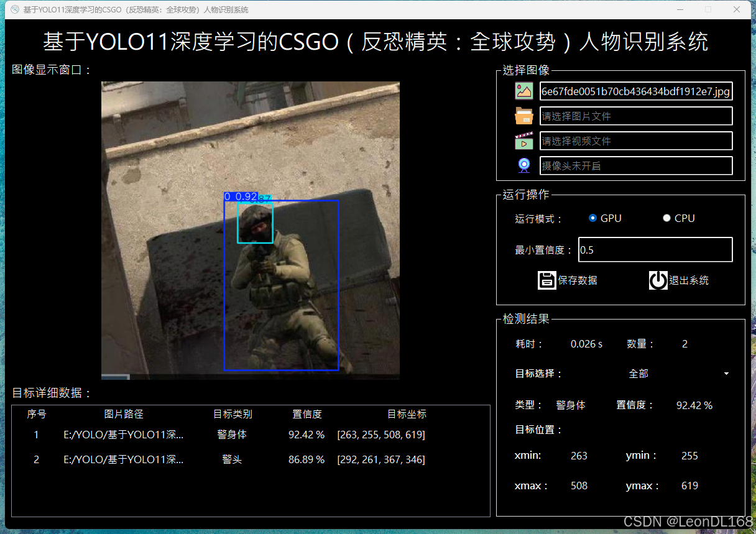Click the webcam camera icon
The height and width of the screenshot is (534, 756).
coord(524,165)
